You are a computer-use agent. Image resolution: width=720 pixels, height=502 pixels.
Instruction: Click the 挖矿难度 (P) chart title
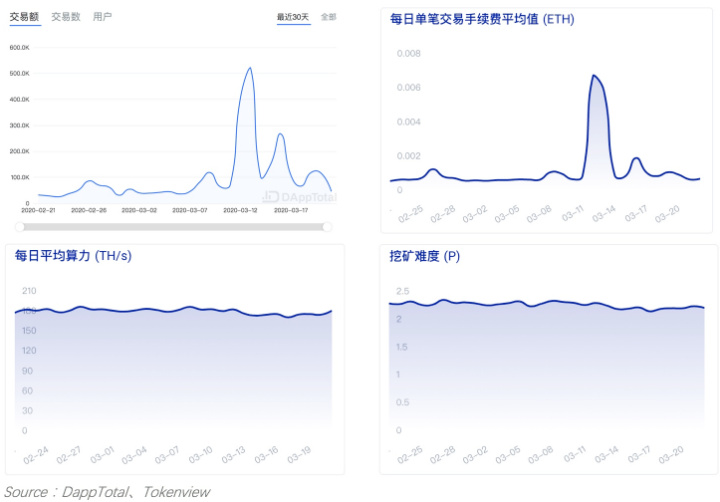click(x=424, y=256)
